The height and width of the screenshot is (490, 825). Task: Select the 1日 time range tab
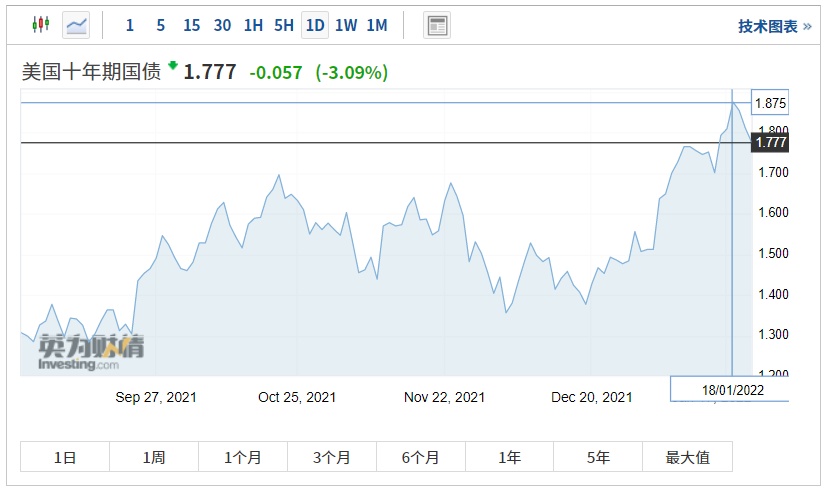pyautogui.click(x=65, y=457)
